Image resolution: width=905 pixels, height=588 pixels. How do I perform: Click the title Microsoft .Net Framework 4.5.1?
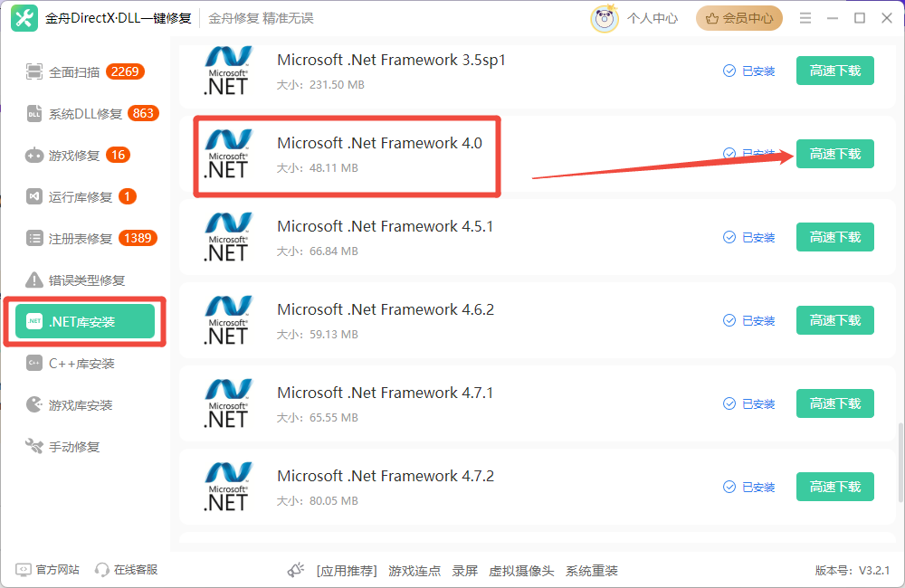pyautogui.click(x=386, y=226)
